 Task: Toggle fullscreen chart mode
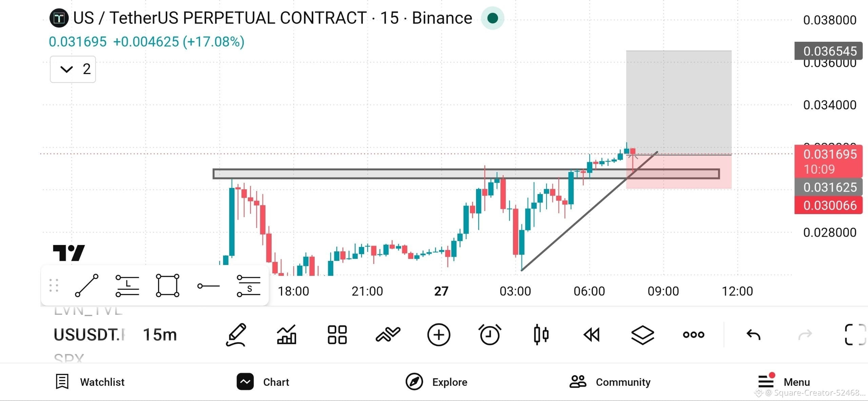coord(855,335)
